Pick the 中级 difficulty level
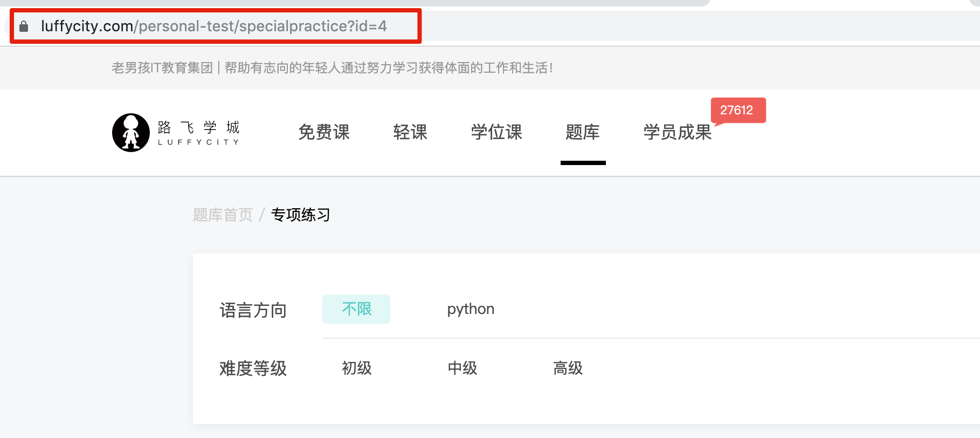Image resolution: width=980 pixels, height=438 pixels. (462, 368)
